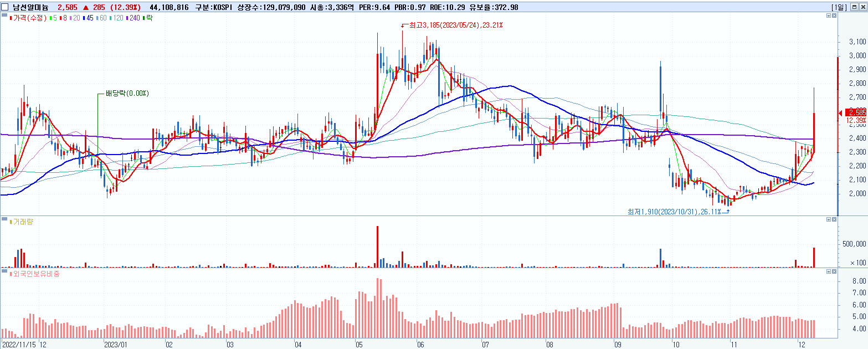Click the small handle icon above 가격(수정) legend
The width and height of the screenshot is (868, 349).
click(4, 15)
